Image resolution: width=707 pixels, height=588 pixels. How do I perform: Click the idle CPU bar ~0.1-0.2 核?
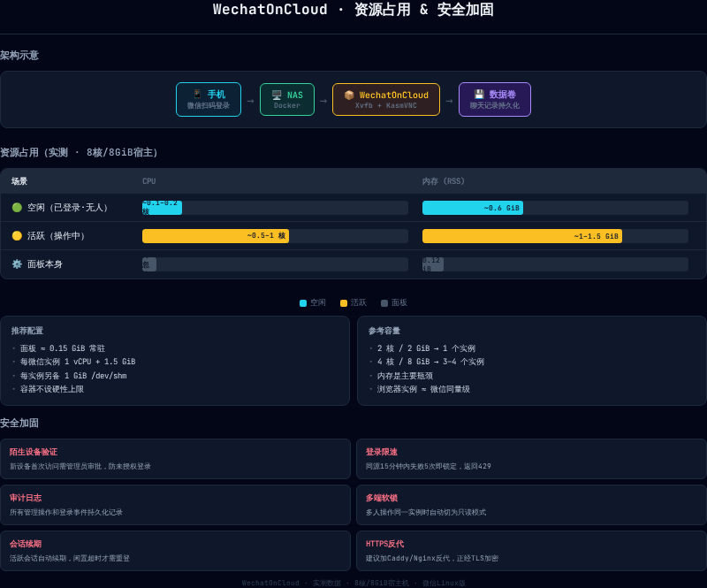[162, 208]
